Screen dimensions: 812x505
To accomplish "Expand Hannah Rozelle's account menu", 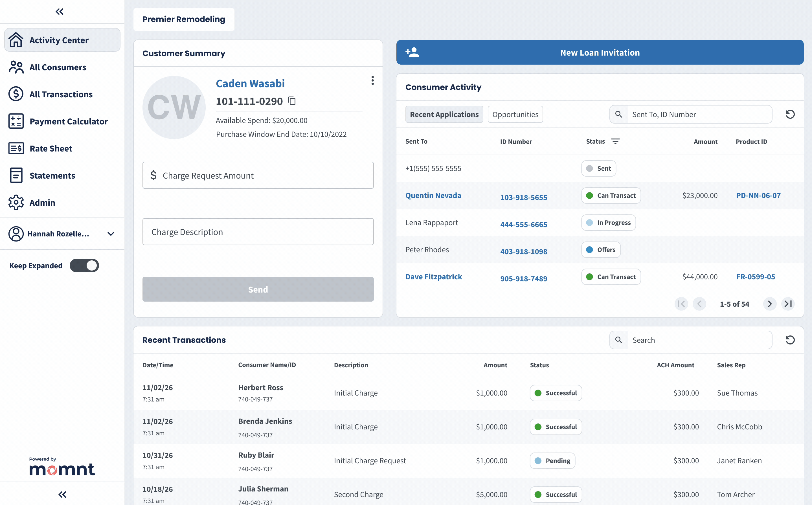I will pos(111,234).
